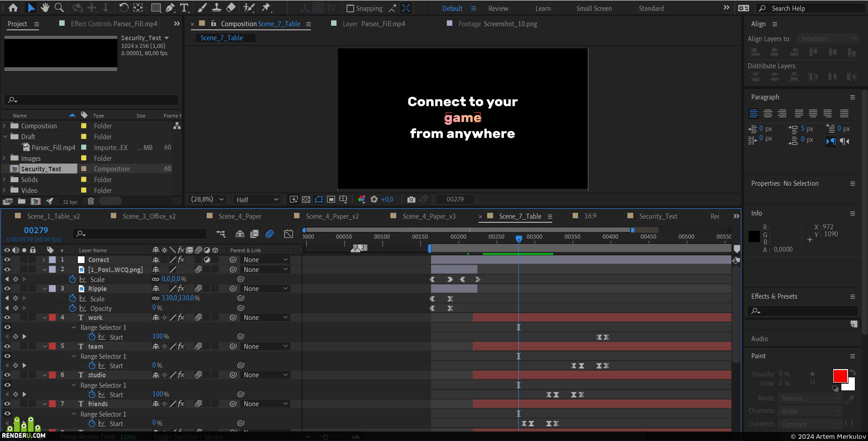Hide the Correct layer using its eye icon
Screen dimensions: 868x441
point(7,260)
